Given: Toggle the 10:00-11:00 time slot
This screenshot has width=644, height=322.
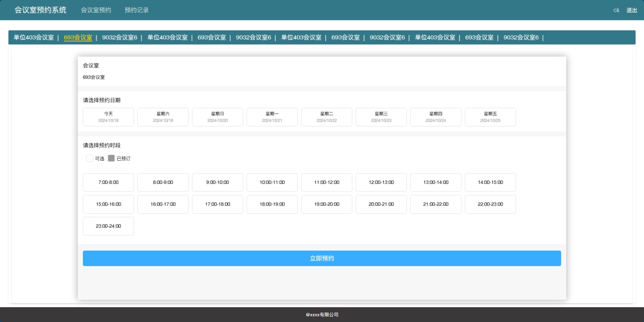Looking at the screenshot, I should tap(272, 182).
